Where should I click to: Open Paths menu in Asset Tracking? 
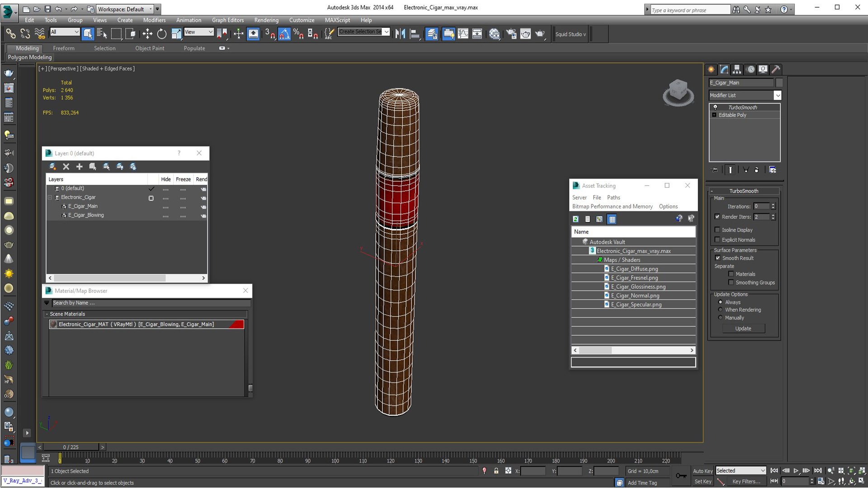pos(613,197)
